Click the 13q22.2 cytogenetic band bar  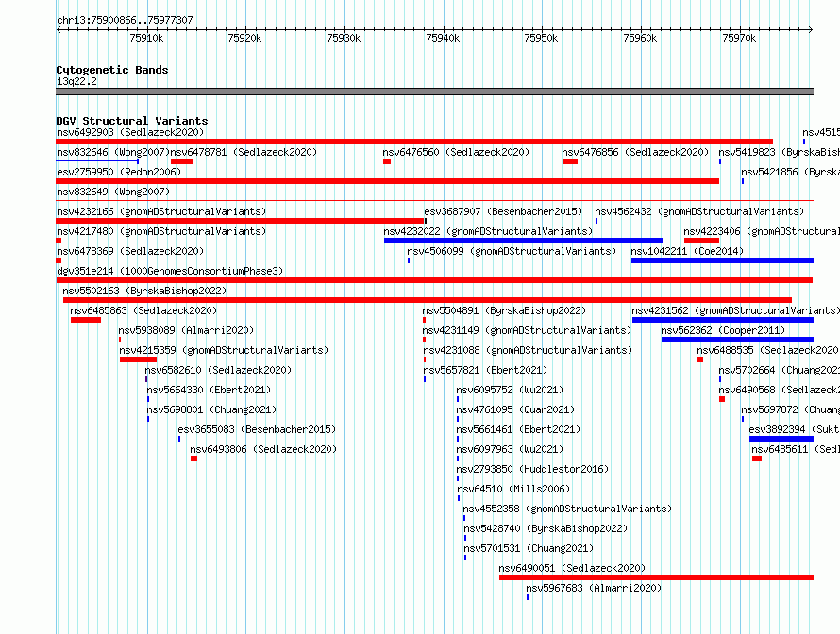click(x=434, y=92)
